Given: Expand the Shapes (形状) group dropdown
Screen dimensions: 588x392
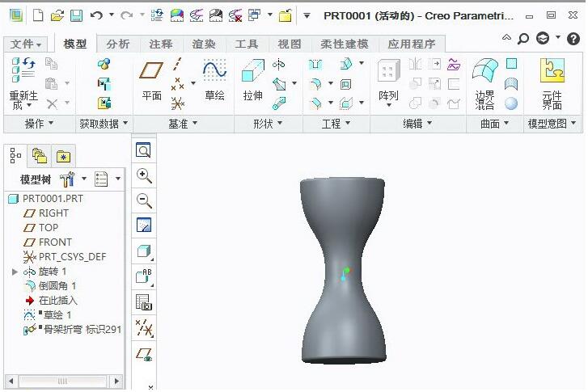Looking at the screenshot, I should click(x=268, y=124).
